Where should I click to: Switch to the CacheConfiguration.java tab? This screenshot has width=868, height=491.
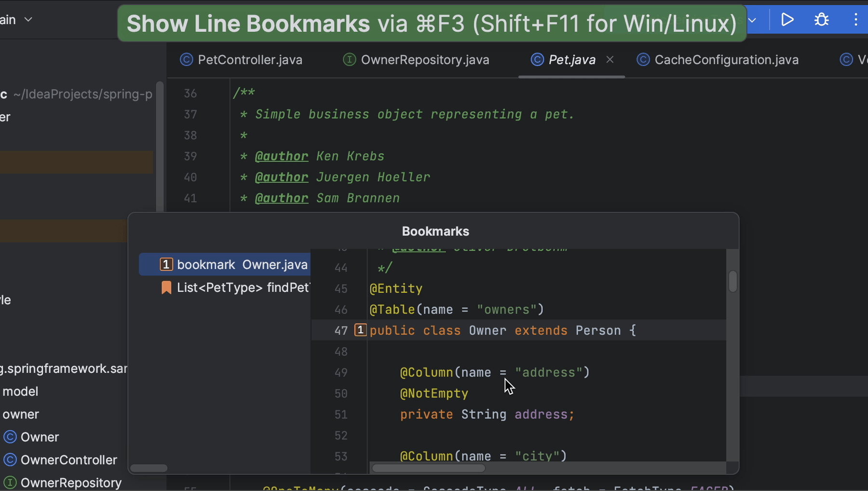(x=725, y=59)
